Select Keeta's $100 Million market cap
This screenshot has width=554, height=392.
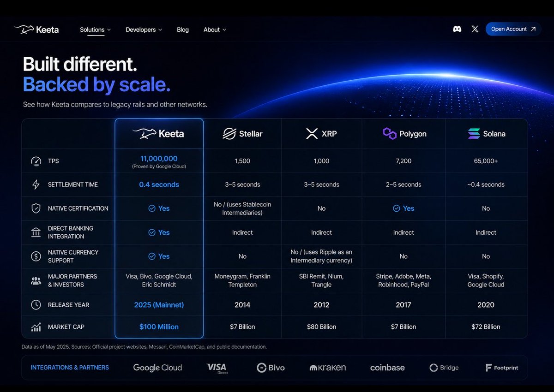pyautogui.click(x=159, y=327)
